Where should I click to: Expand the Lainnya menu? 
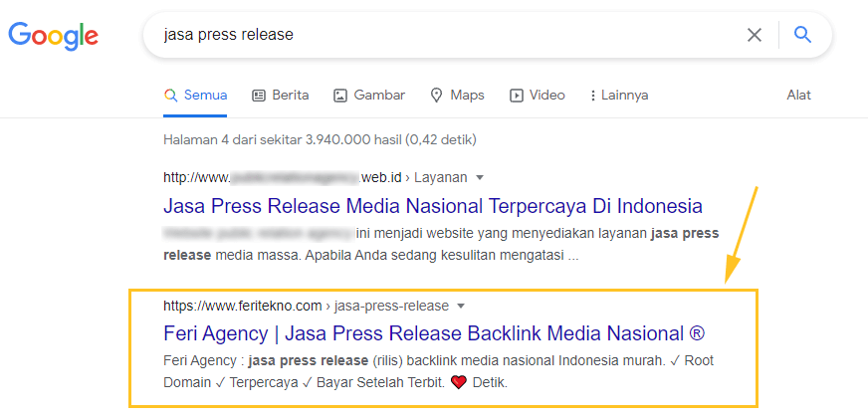pyautogui.click(x=619, y=96)
